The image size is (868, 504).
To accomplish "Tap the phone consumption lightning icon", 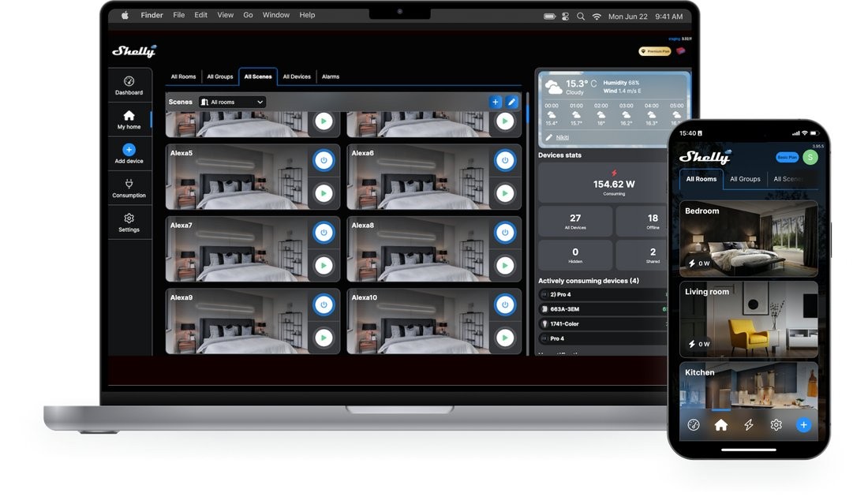I will [x=748, y=425].
